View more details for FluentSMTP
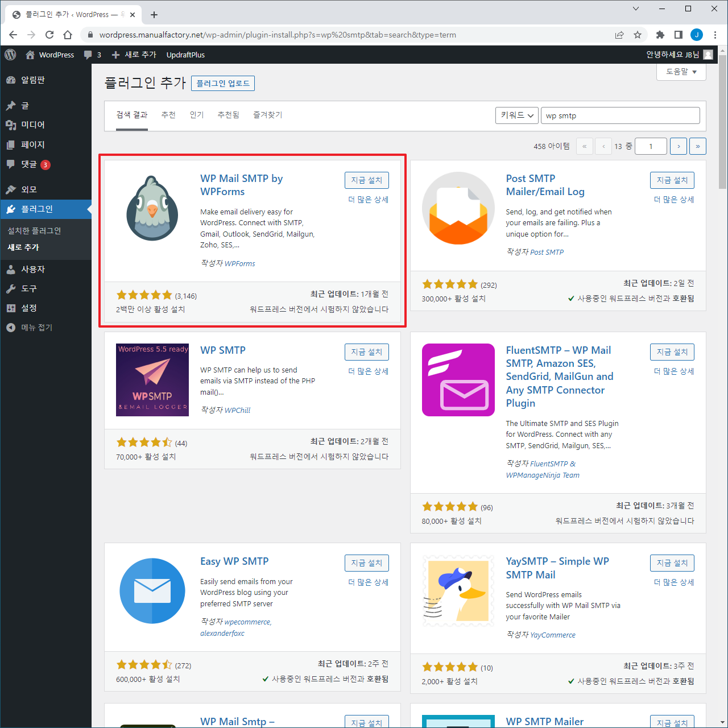 674,371
